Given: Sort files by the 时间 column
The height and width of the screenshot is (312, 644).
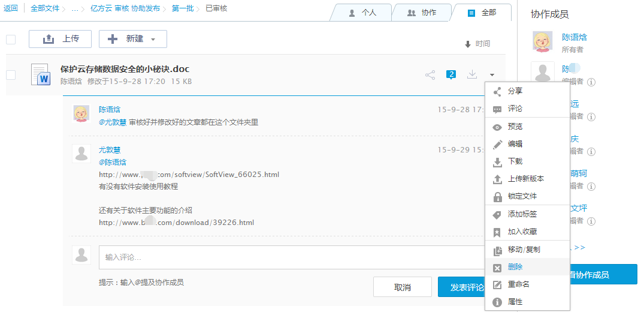Looking at the screenshot, I should tap(477, 44).
